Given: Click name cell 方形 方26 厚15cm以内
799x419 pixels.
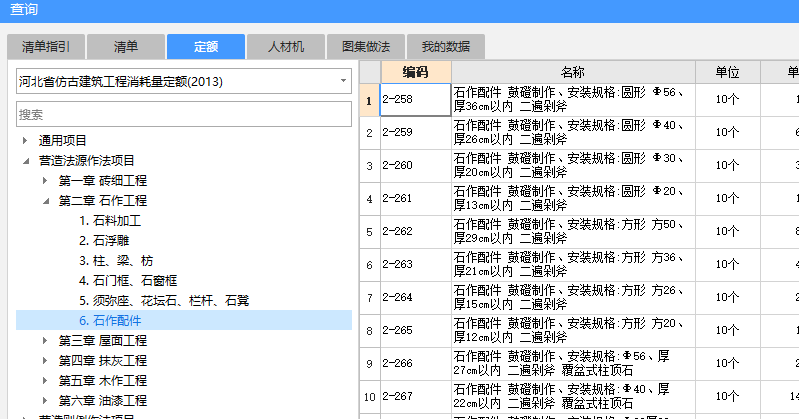Looking at the screenshot, I should tap(573, 298).
